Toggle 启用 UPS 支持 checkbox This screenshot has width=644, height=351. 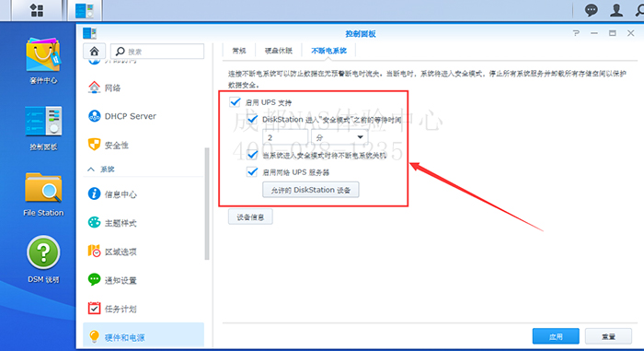[x=235, y=101]
